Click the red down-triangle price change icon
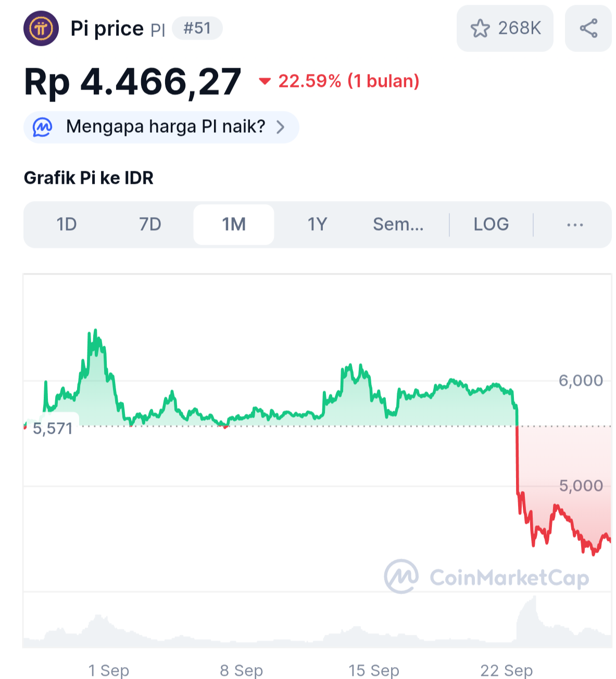Screen dimensions: 616x679 point(265,81)
